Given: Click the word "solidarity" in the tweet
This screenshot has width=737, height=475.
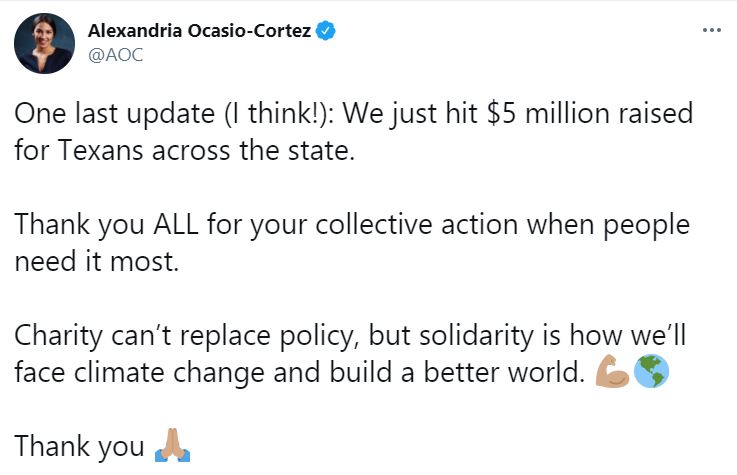Looking at the screenshot, I should 476,336.
